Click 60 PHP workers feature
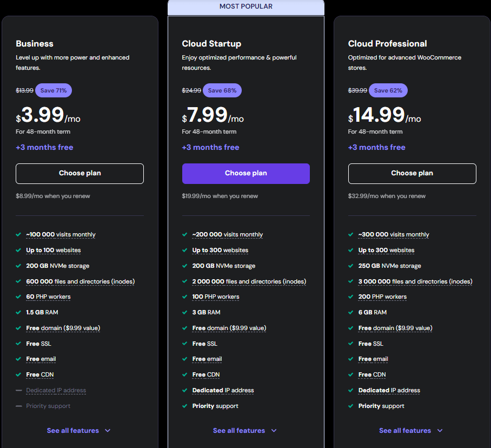This screenshot has height=448, width=491. [48, 297]
